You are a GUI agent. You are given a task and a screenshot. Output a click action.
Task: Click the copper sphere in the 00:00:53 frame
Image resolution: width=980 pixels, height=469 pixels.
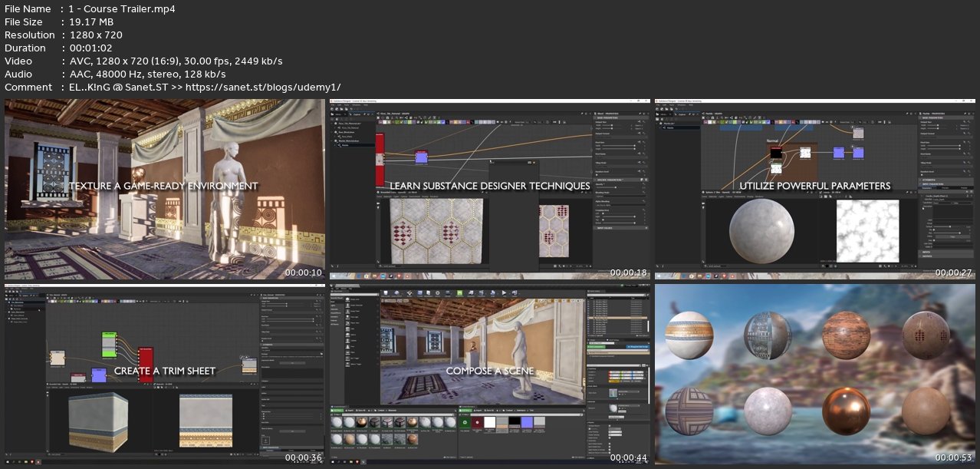[847, 410]
